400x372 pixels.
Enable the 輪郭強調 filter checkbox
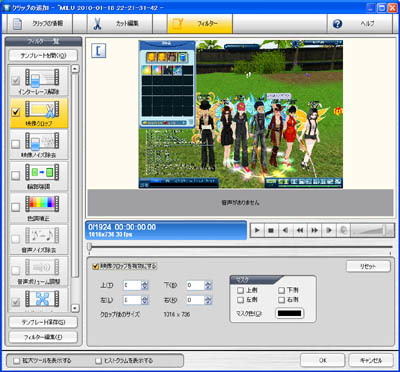(x=16, y=175)
